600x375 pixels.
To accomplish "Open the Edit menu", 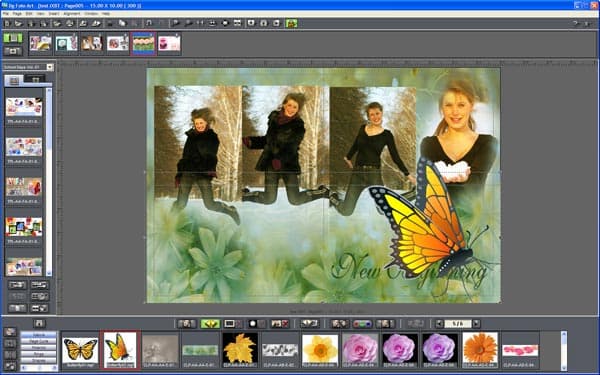I will (29, 13).
